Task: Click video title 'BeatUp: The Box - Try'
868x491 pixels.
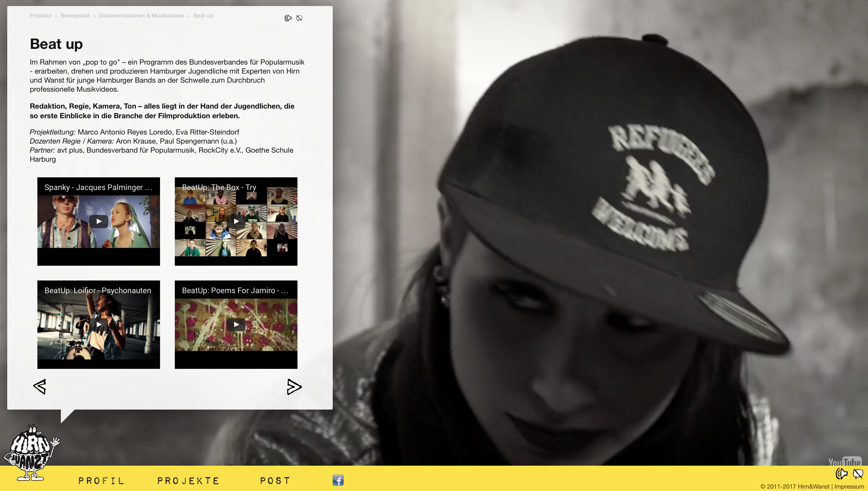Action: (219, 187)
